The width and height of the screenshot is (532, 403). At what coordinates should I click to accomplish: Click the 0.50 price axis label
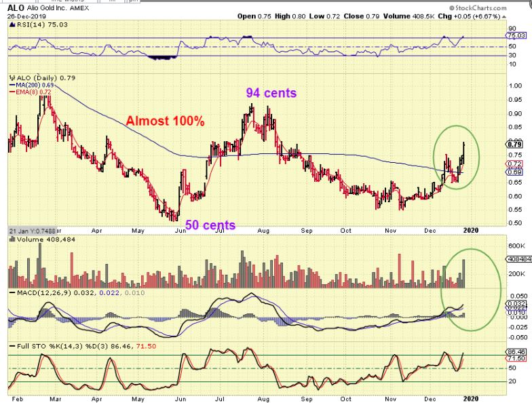click(x=516, y=223)
